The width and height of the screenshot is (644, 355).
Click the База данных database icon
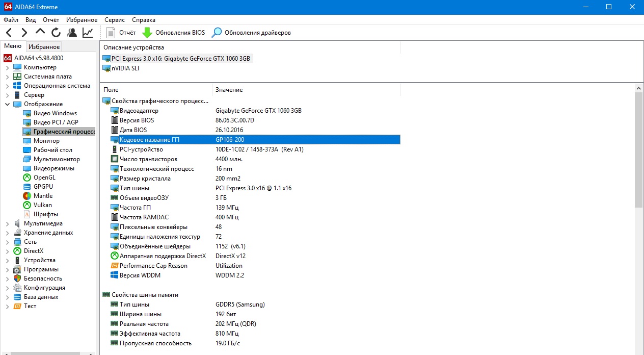coord(17,297)
